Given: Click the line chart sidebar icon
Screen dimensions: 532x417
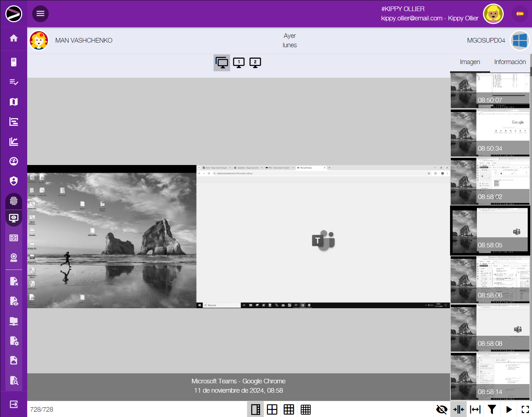Looking at the screenshot, I should click(14, 142).
